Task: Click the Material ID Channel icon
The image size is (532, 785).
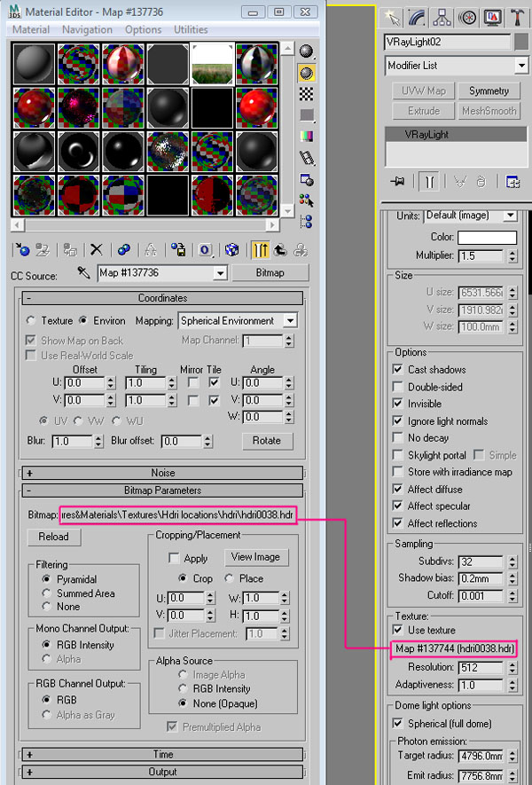Action: pos(205,249)
